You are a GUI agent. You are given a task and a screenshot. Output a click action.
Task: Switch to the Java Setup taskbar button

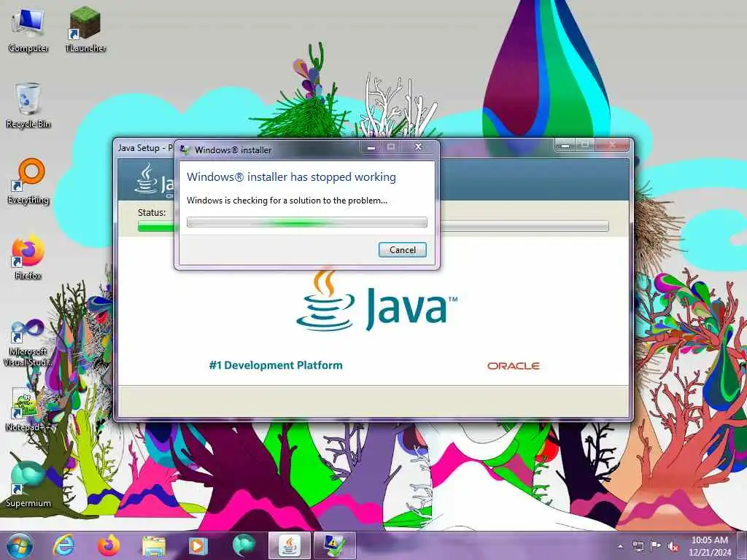[x=289, y=545]
